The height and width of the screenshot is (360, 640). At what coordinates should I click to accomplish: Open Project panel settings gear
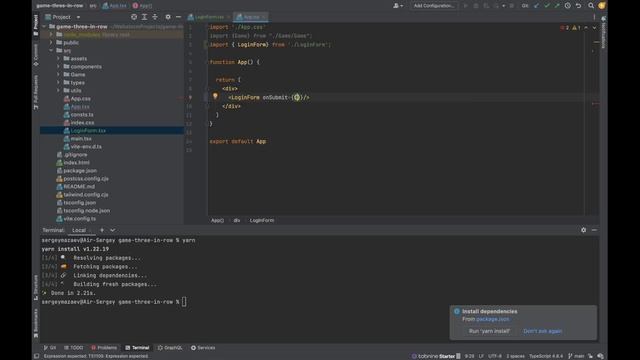point(168,17)
